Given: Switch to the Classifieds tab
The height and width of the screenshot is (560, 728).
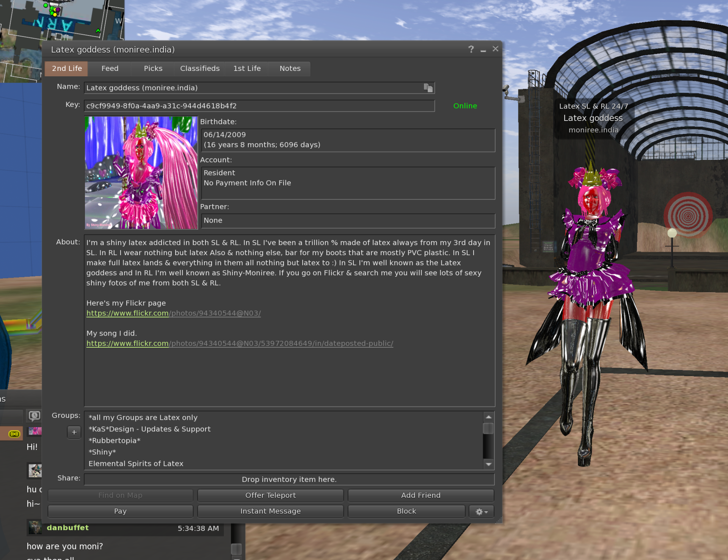Looking at the screenshot, I should point(200,68).
